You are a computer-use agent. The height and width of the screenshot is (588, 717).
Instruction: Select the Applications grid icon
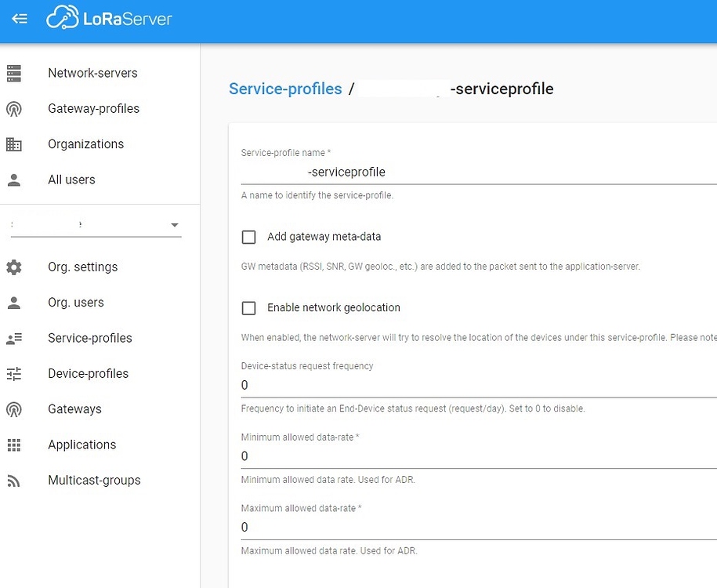point(15,445)
